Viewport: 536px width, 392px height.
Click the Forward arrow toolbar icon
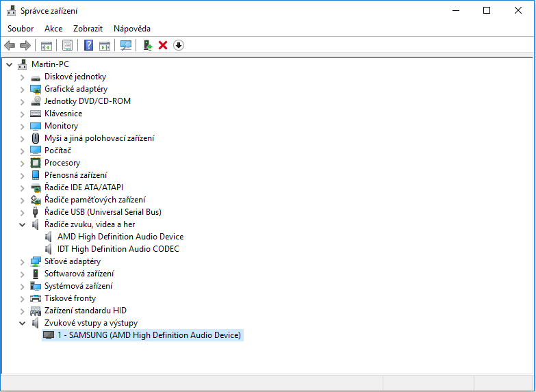[x=25, y=45]
